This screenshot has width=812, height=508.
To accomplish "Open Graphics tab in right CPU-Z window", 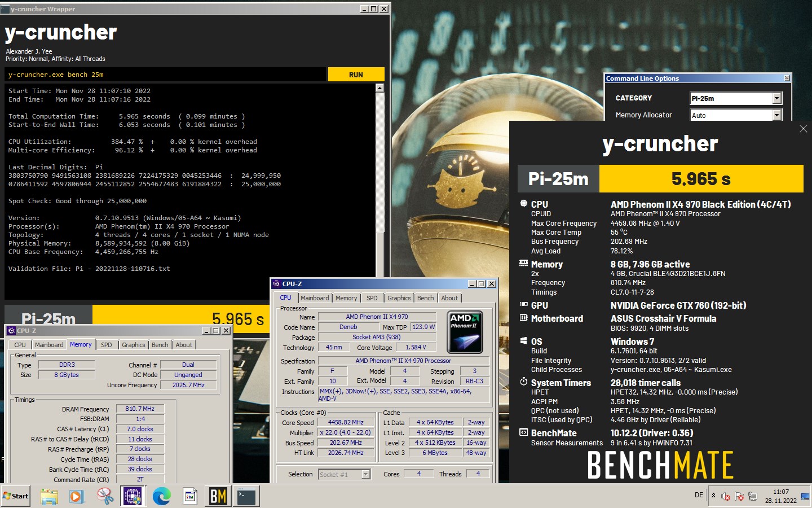I will click(399, 298).
